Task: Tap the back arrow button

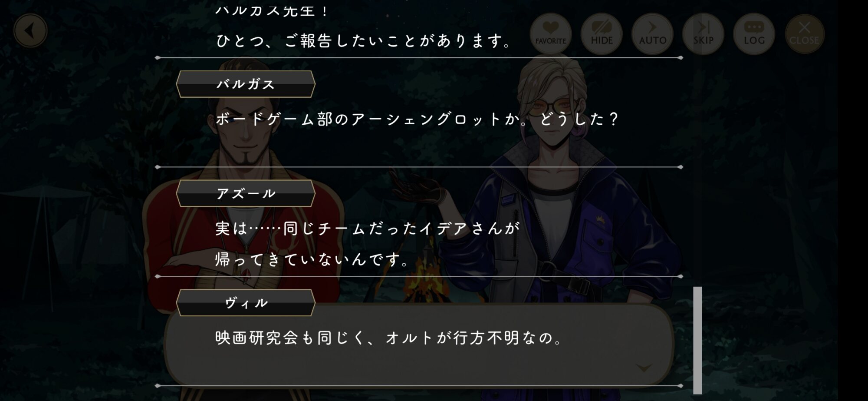Action: click(x=30, y=31)
